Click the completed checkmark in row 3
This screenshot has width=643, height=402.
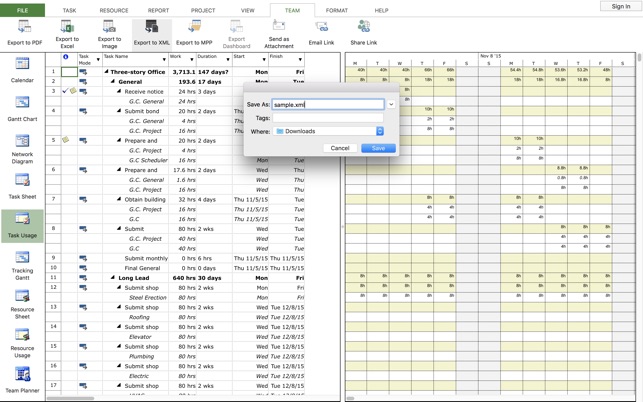[65, 91]
